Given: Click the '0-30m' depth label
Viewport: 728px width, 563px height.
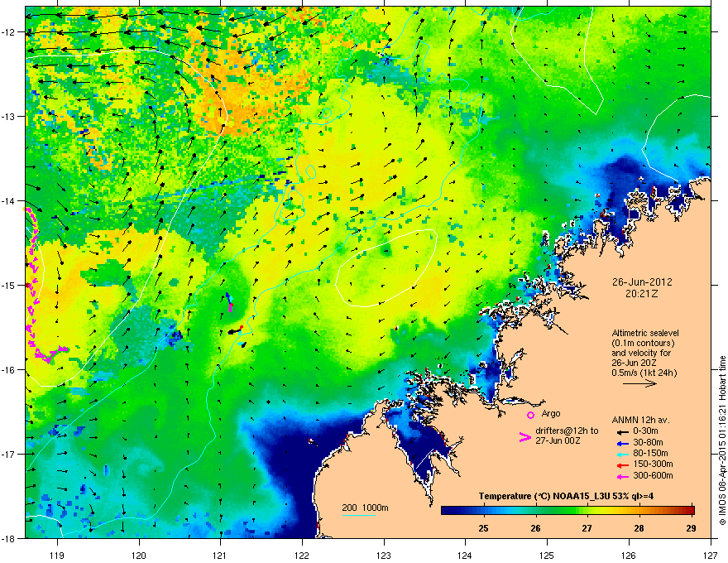Looking at the screenshot, I should pos(645,431).
